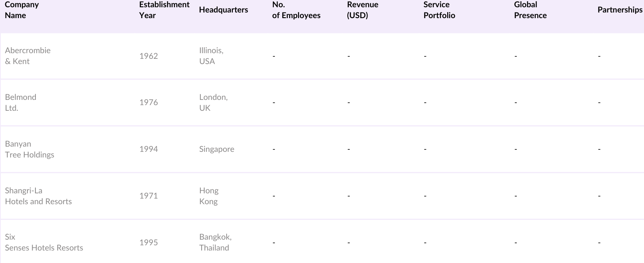Screen dimensions: 644x263
Task: Click the 1962 establishment year cell
Action: [x=149, y=56]
